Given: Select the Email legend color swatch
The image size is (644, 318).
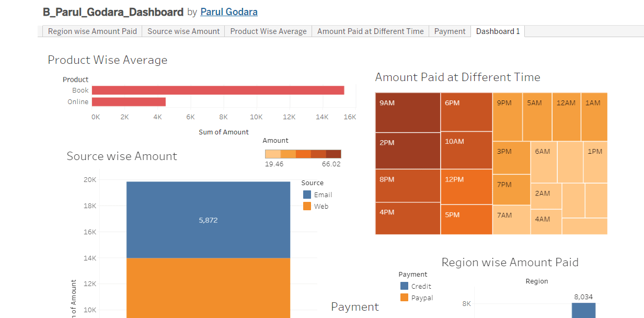Looking at the screenshot, I should click(x=307, y=195).
